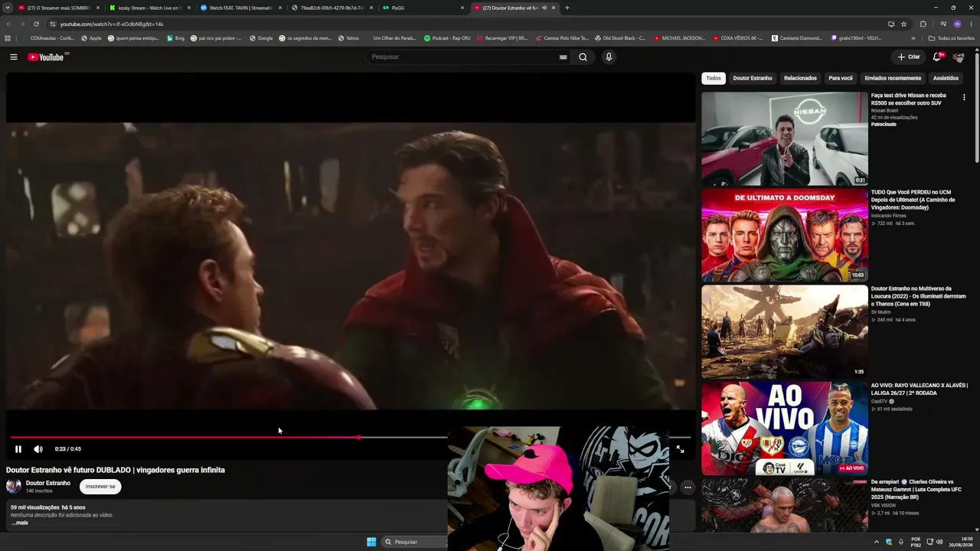The width and height of the screenshot is (980, 551).
Task: Close the PixGG tab
Action: (x=462, y=8)
